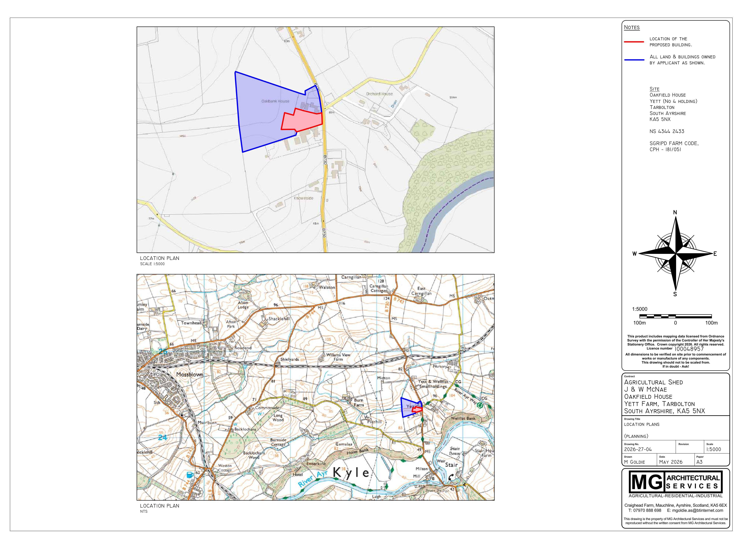Click grid reference 'NS 4344 2433'

(667, 131)
